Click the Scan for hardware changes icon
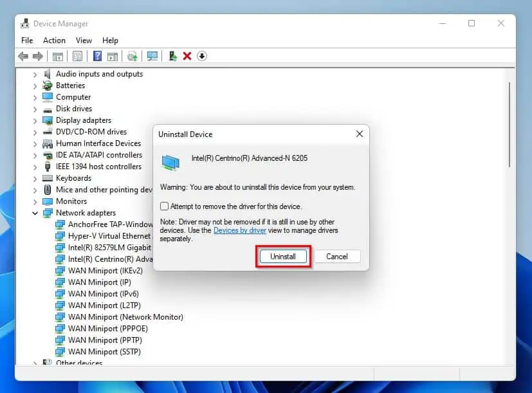The width and height of the screenshot is (532, 393). (x=152, y=56)
